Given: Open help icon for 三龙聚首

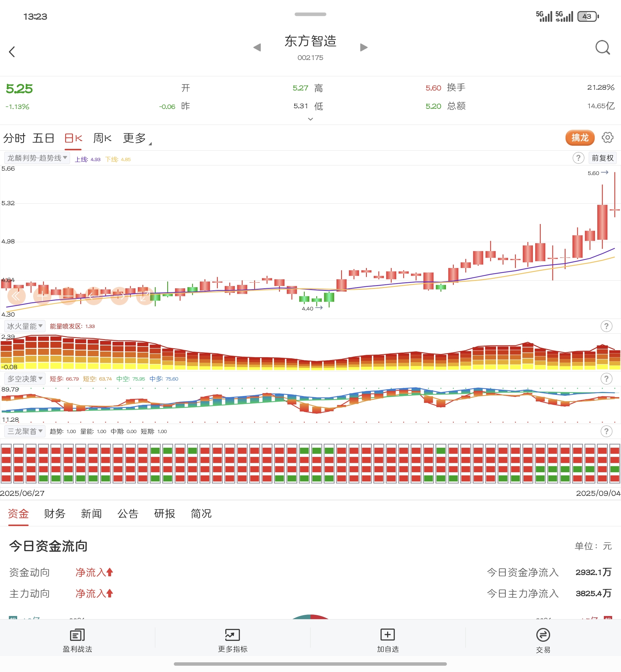Looking at the screenshot, I should pos(606,431).
